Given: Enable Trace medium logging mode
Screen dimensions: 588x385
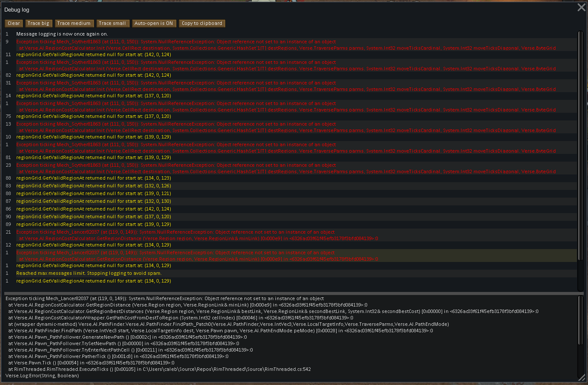Looking at the screenshot, I should coord(74,23).
